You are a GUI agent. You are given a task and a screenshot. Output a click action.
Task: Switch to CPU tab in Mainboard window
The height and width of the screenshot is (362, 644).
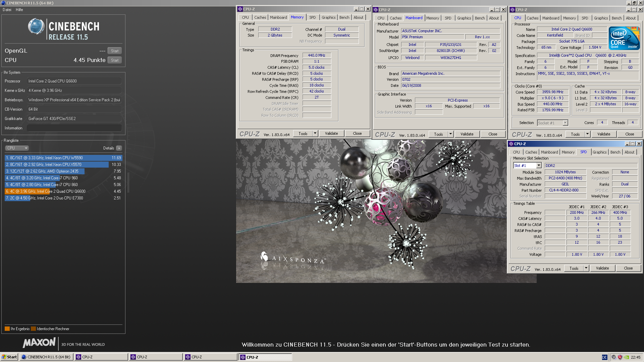(x=381, y=18)
